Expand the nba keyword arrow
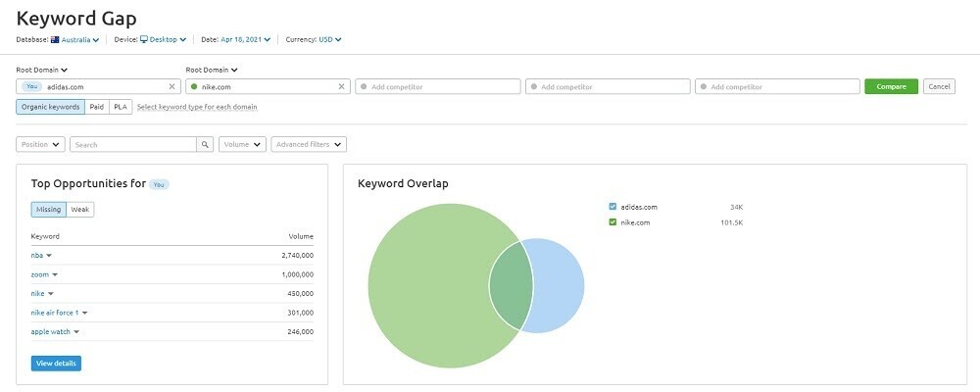 click(x=49, y=256)
